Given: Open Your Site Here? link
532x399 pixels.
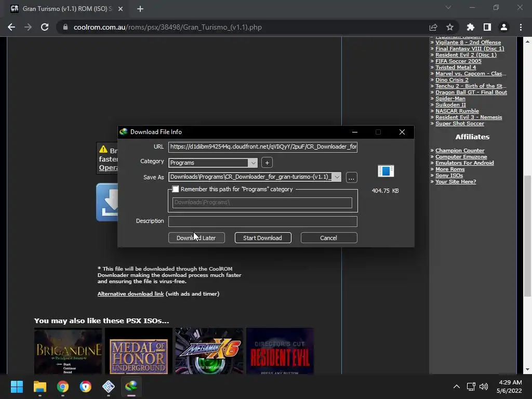Looking at the screenshot, I should tap(456, 181).
